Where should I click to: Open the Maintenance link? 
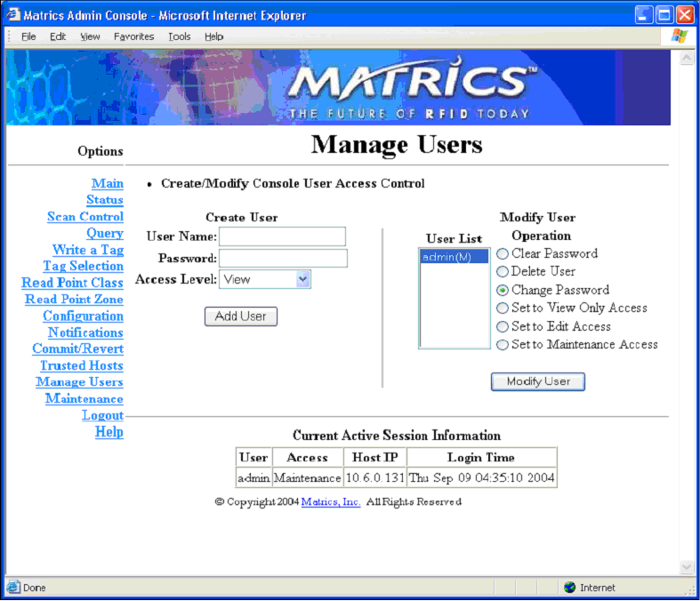84,398
